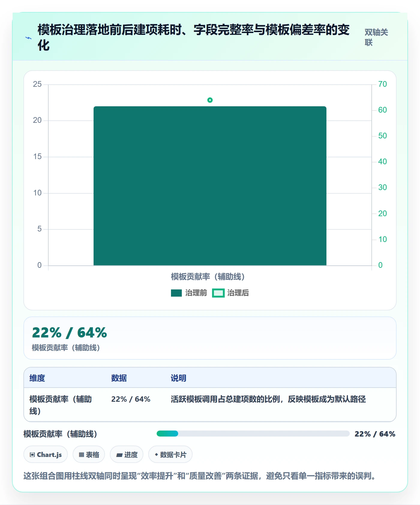Click the left axis value 25

(37, 84)
